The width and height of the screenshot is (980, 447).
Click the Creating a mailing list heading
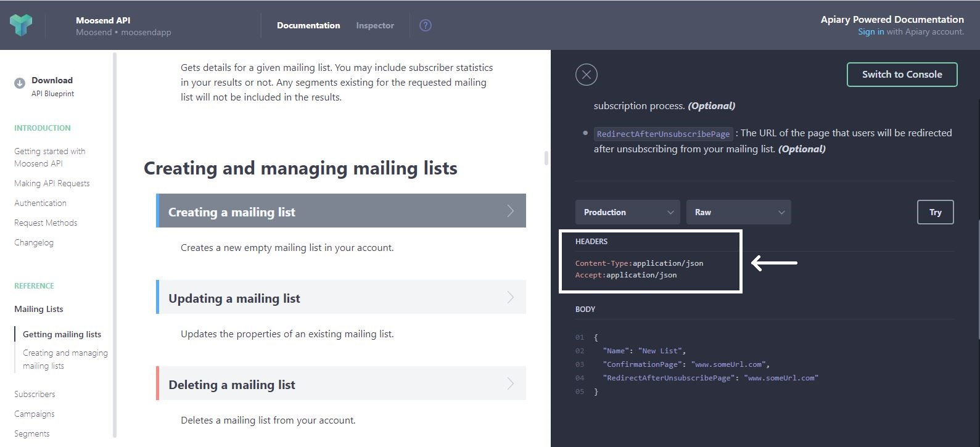[x=232, y=212]
